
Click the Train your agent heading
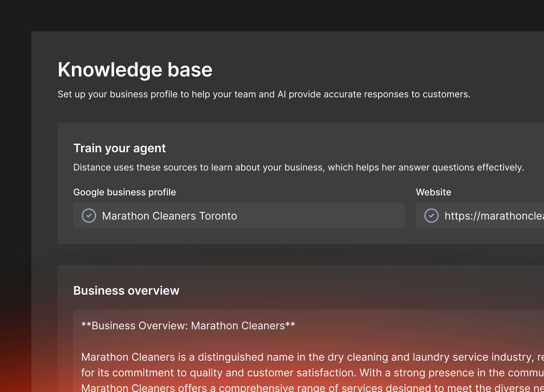tap(119, 148)
